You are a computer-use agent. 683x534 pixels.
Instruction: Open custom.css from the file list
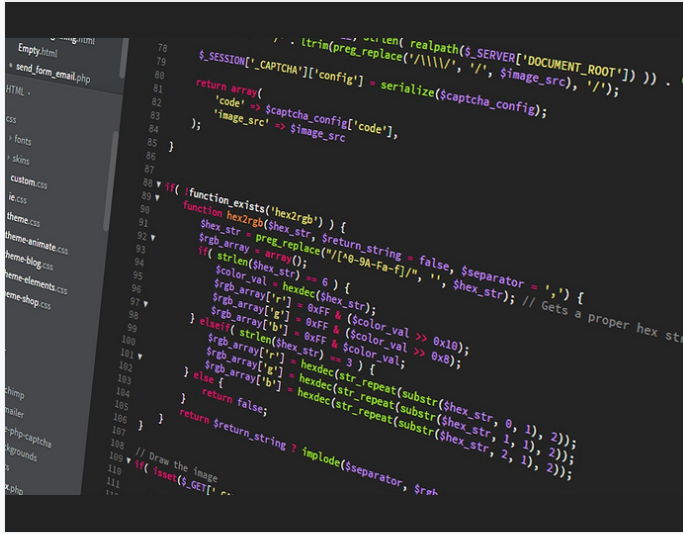coord(29,181)
